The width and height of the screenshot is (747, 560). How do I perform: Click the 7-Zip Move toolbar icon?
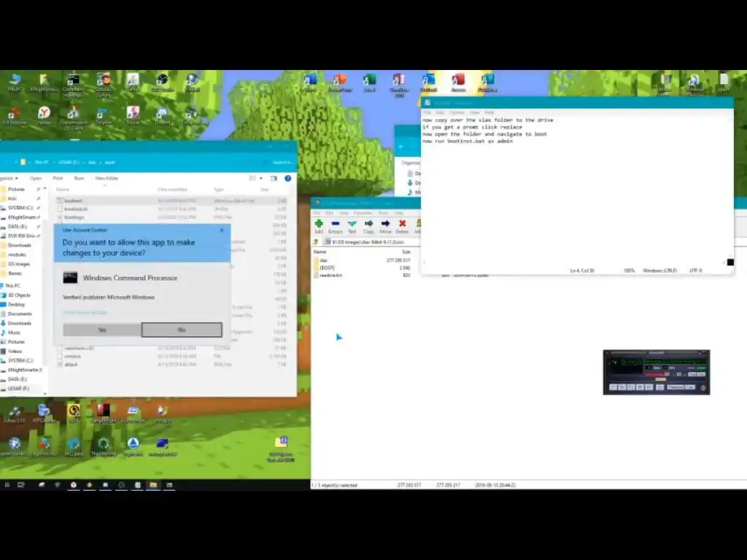click(x=385, y=226)
